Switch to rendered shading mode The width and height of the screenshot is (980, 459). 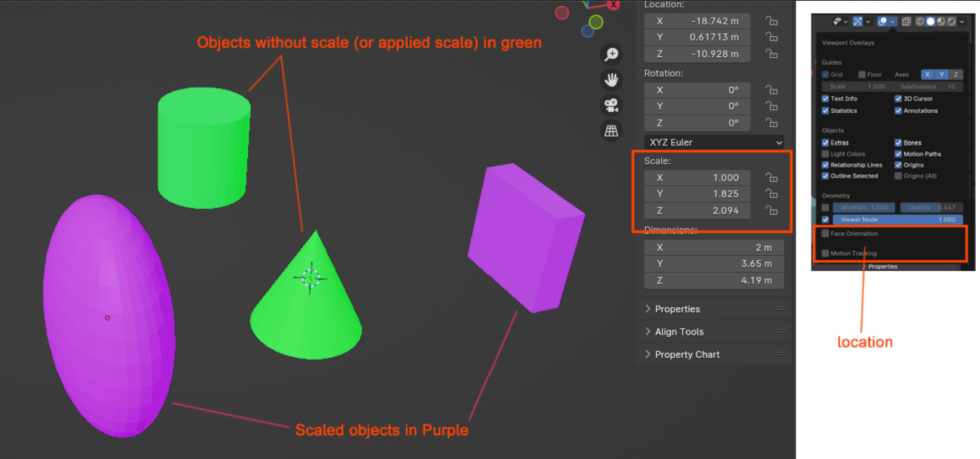951,22
